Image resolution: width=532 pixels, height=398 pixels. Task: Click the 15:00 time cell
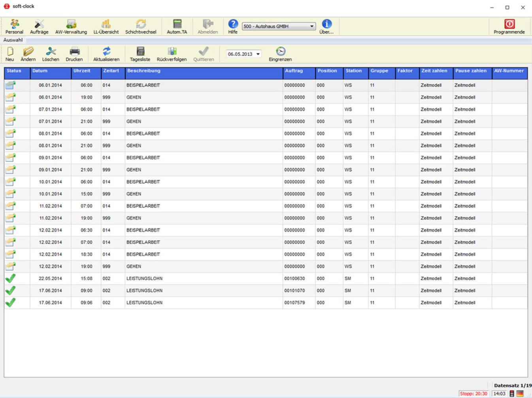pos(87,194)
